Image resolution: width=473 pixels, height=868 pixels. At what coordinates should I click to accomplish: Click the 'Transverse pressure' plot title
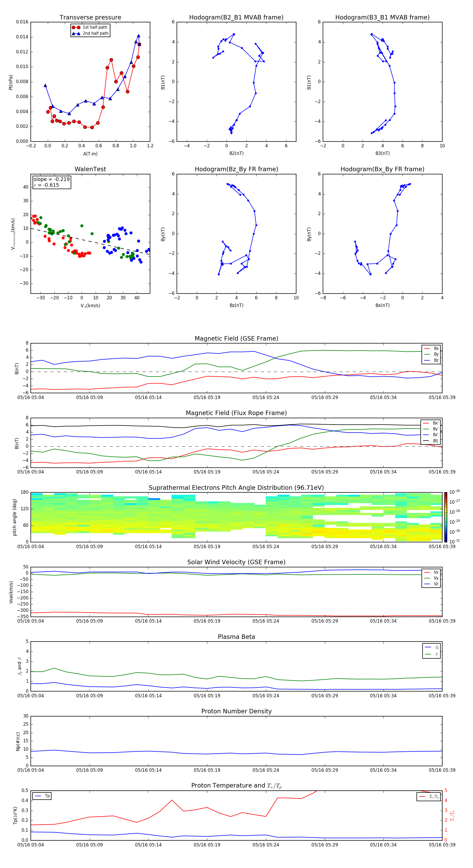point(90,17)
